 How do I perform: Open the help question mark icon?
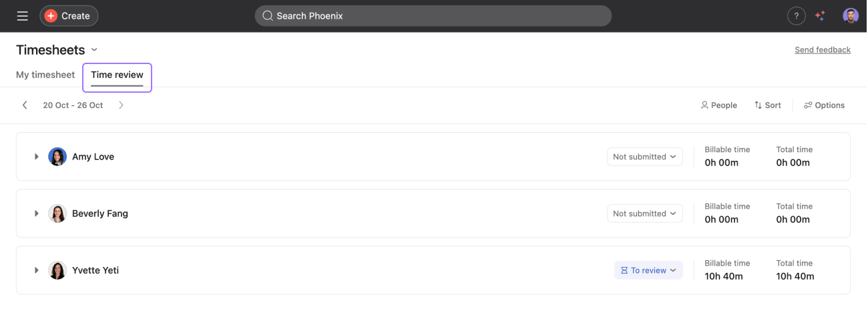(796, 16)
